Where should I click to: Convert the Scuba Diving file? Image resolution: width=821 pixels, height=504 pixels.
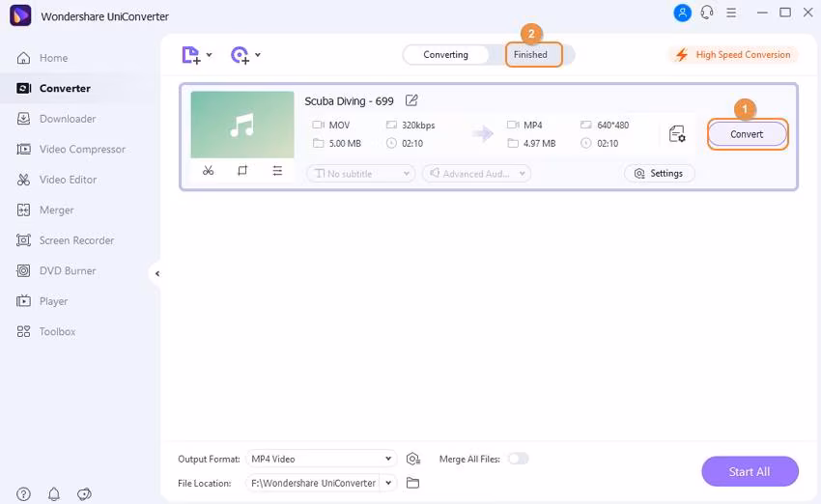click(748, 134)
